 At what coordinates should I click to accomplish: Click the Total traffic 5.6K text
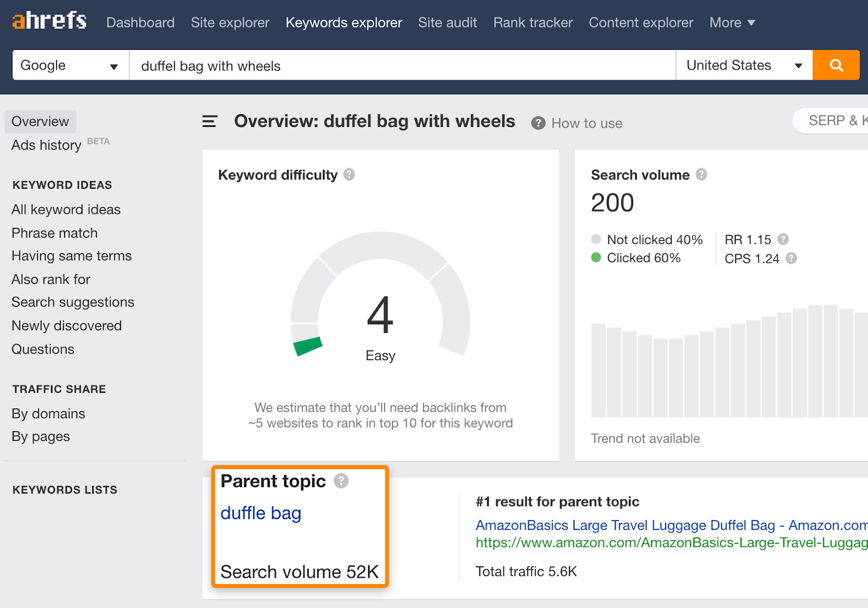(x=526, y=571)
